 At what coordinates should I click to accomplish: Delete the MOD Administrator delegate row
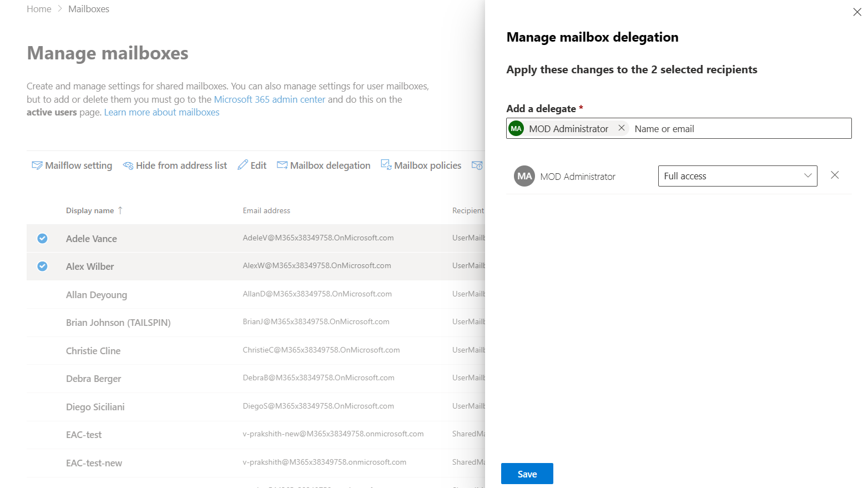click(x=834, y=175)
